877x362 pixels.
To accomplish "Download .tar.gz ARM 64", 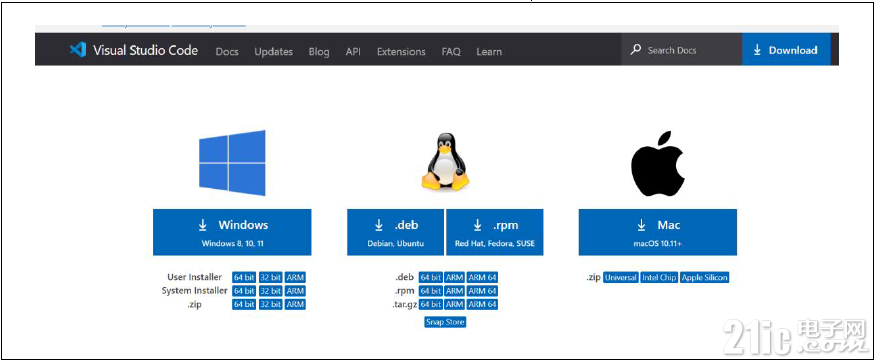I will tap(483, 304).
